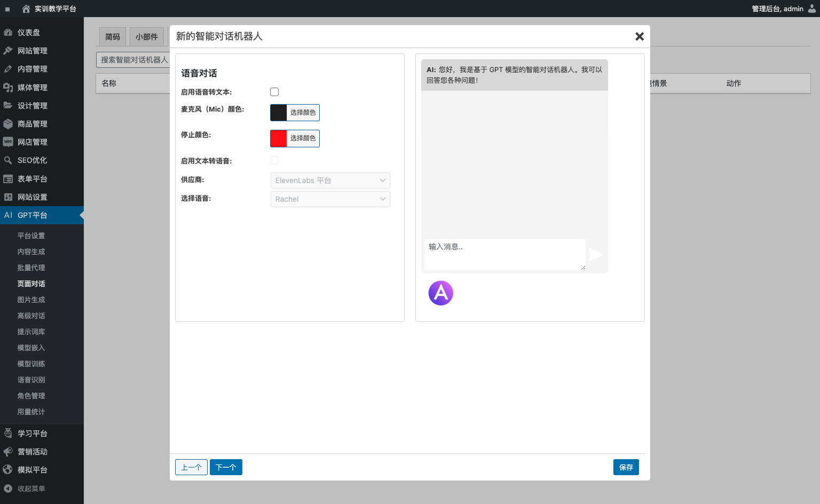Open 批量代理 submenu item

coord(31,267)
